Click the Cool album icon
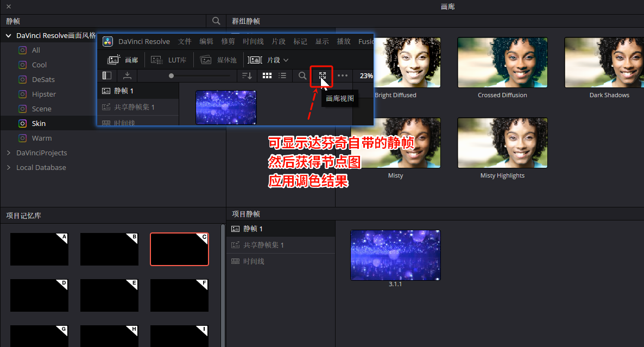644x347 pixels. click(23, 65)
